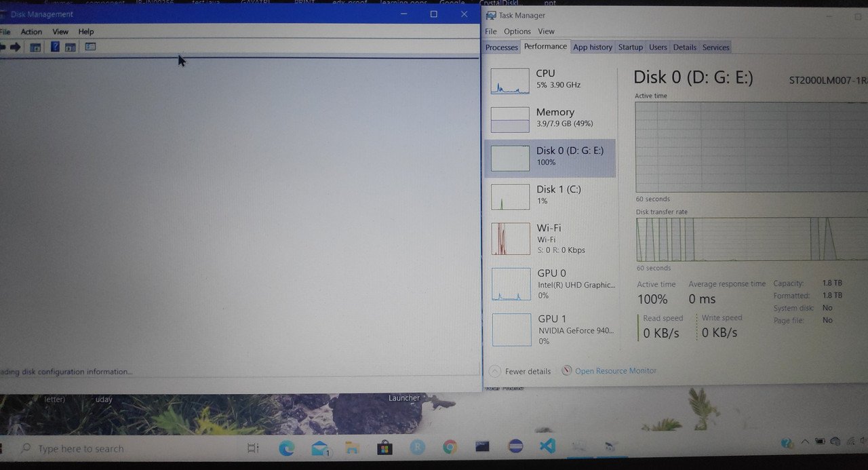Click the disk model ST2000LM007 text
Image resolution: width=868 pixels, height=470 pixels.
(x=828, y=80)
